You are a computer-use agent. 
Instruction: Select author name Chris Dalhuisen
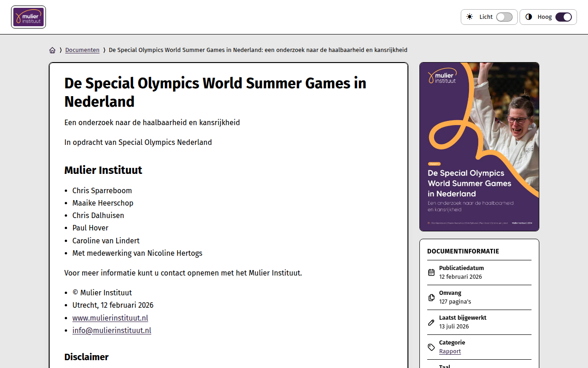(98, 215)
